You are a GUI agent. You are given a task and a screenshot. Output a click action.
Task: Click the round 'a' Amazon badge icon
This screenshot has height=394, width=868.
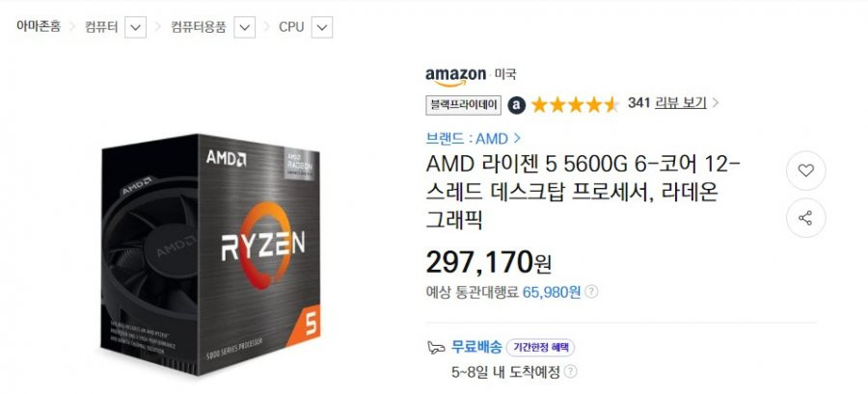pyautogui.click(x=517, y=105)
